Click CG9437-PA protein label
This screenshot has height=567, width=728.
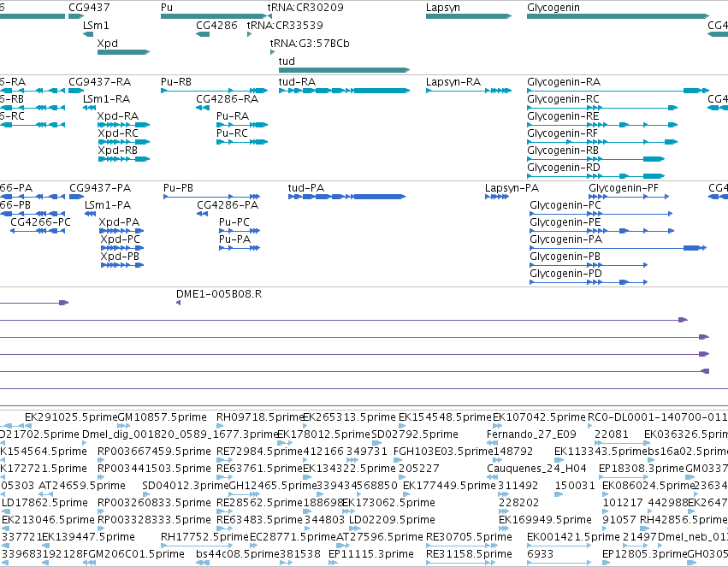point(100,188)
